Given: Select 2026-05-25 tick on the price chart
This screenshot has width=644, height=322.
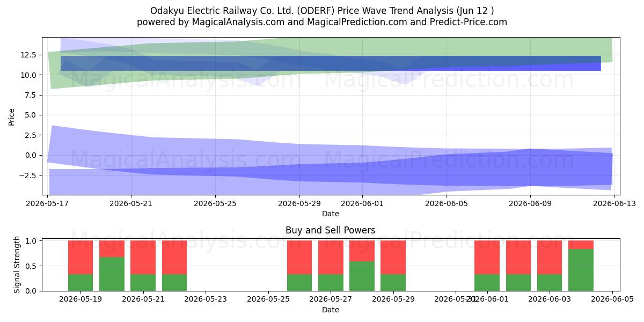Looking at the screenshot, I should (215, 203).
